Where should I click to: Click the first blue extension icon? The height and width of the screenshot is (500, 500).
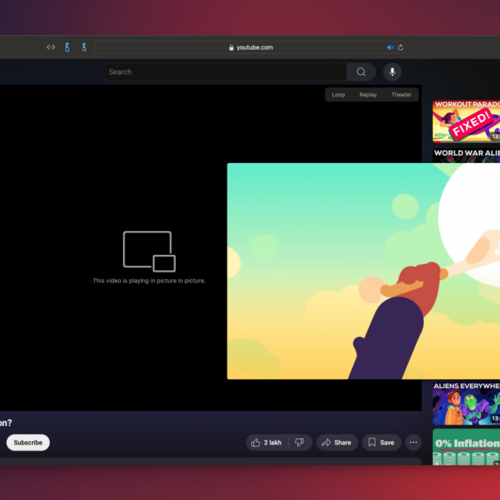[67, 47]
